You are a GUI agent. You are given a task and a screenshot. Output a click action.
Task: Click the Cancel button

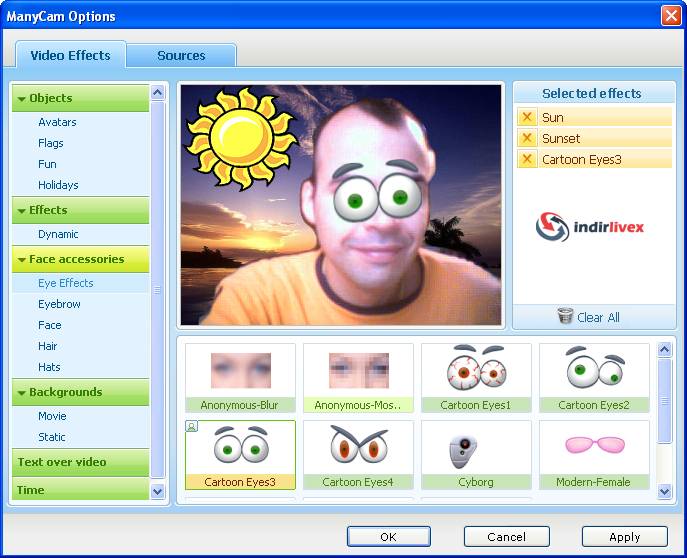(x=506, y=537)
